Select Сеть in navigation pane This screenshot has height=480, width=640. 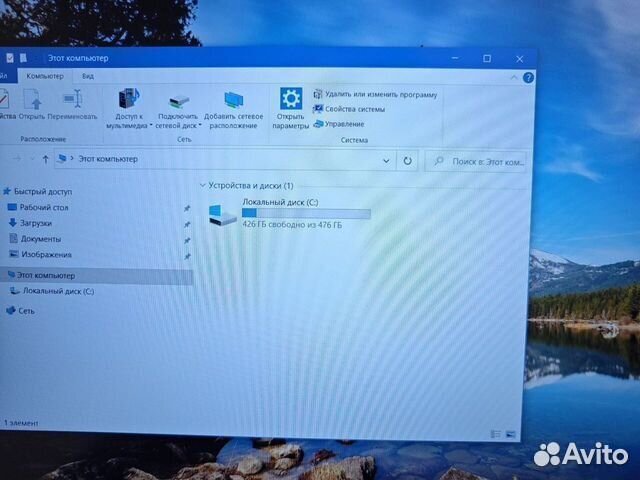tap(20, 311)
